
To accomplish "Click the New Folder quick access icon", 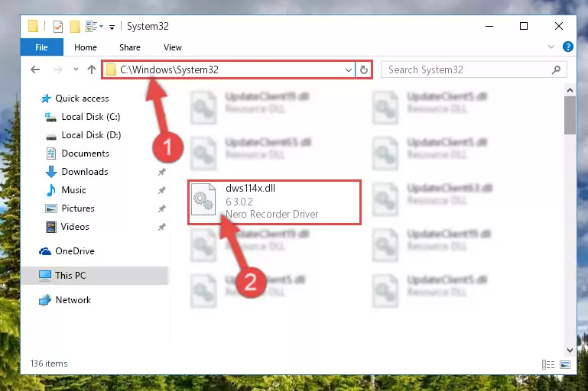I will click(75, 27).
